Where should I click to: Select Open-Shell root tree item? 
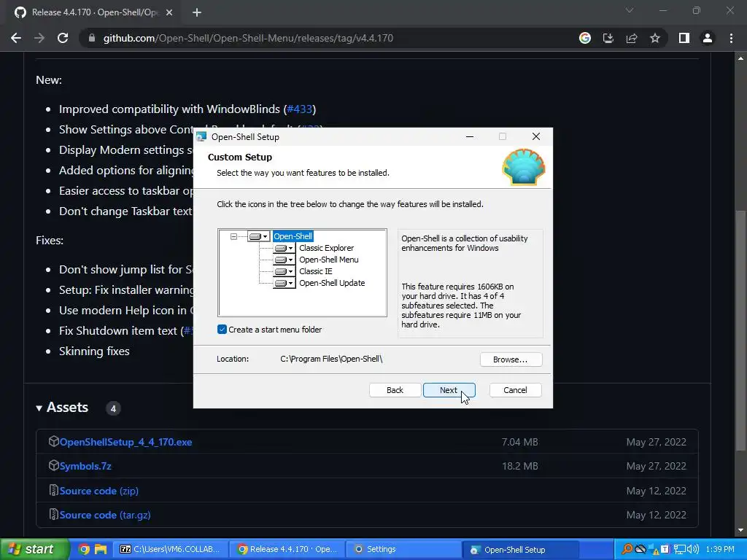(293, 236)
